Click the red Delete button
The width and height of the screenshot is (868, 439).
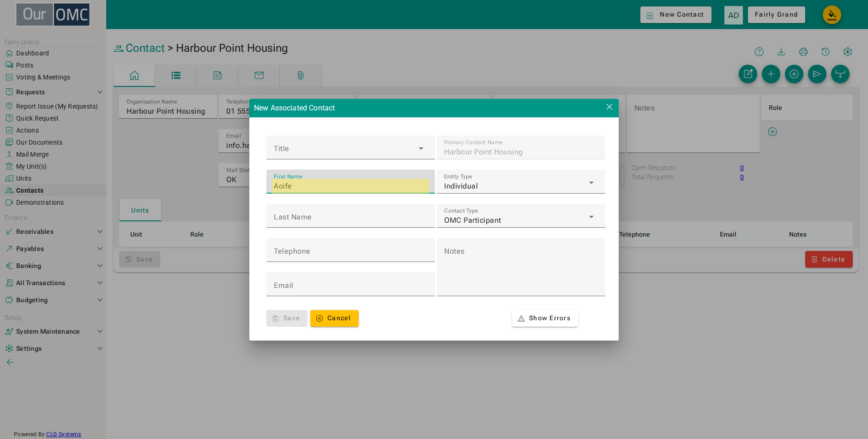click(x=829, y=259)
